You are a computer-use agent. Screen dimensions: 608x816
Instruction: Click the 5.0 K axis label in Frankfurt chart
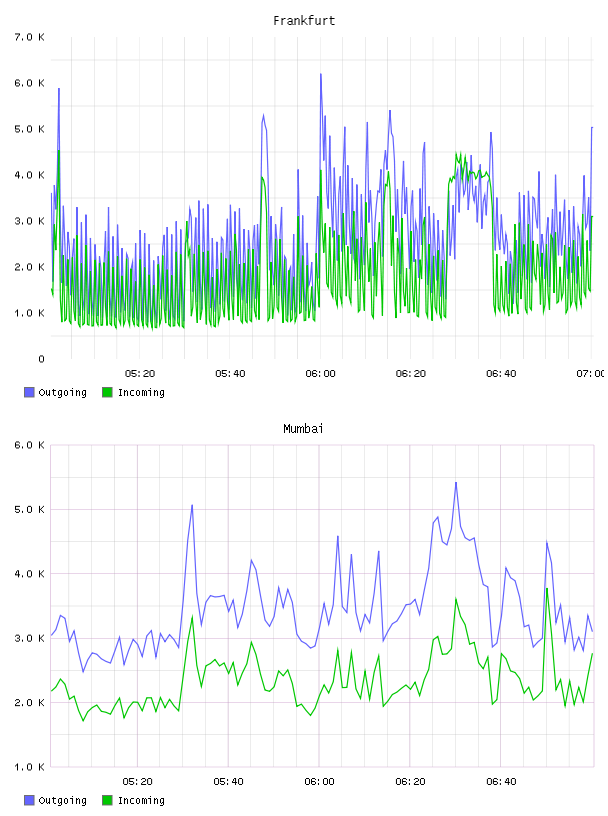(x=30, y=129)
